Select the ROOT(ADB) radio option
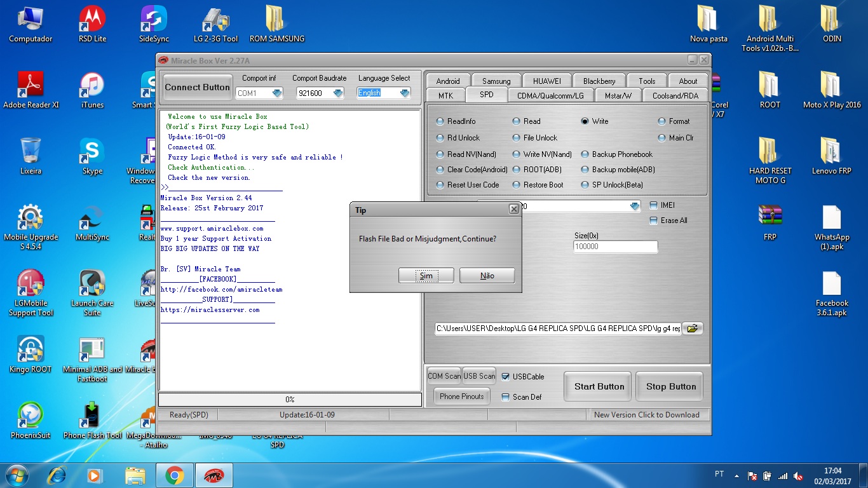The image size is (868, 488). click(x=517, y=170)
